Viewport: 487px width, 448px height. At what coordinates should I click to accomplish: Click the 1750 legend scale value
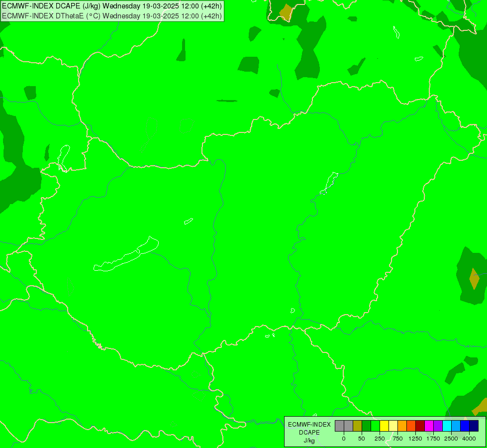tap(433, 439)
